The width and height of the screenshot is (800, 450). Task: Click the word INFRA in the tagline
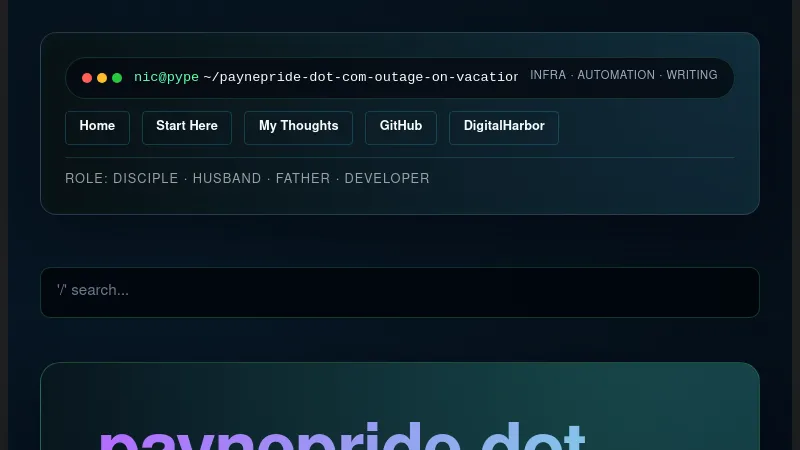(547, 75)
